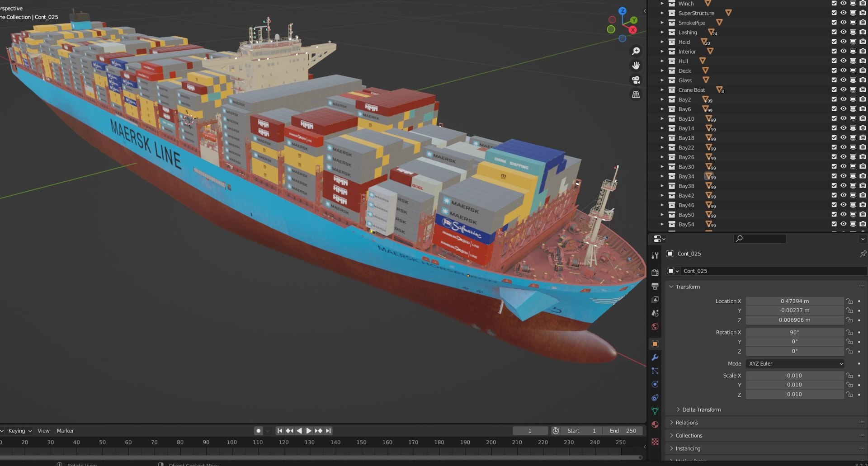Pin the Cont_025 properties context
Viewport: 868px width, 466px height.
coord(863,254)
